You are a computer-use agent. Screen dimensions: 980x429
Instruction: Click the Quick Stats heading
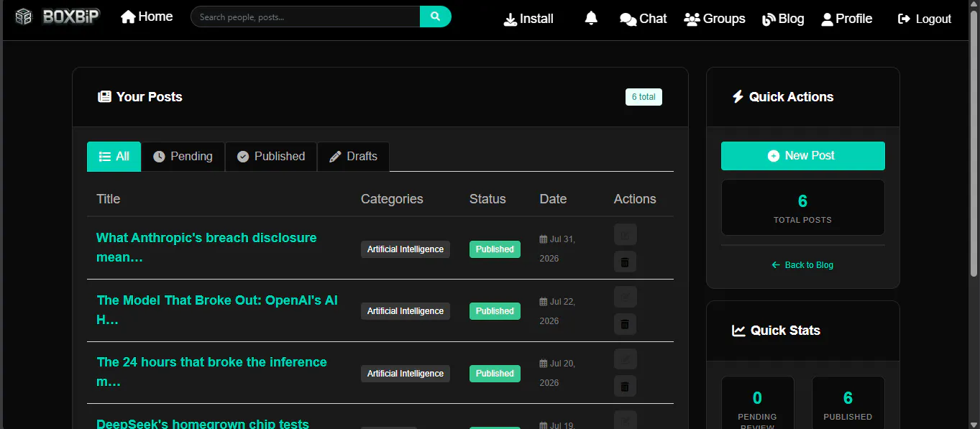point(776,331)
